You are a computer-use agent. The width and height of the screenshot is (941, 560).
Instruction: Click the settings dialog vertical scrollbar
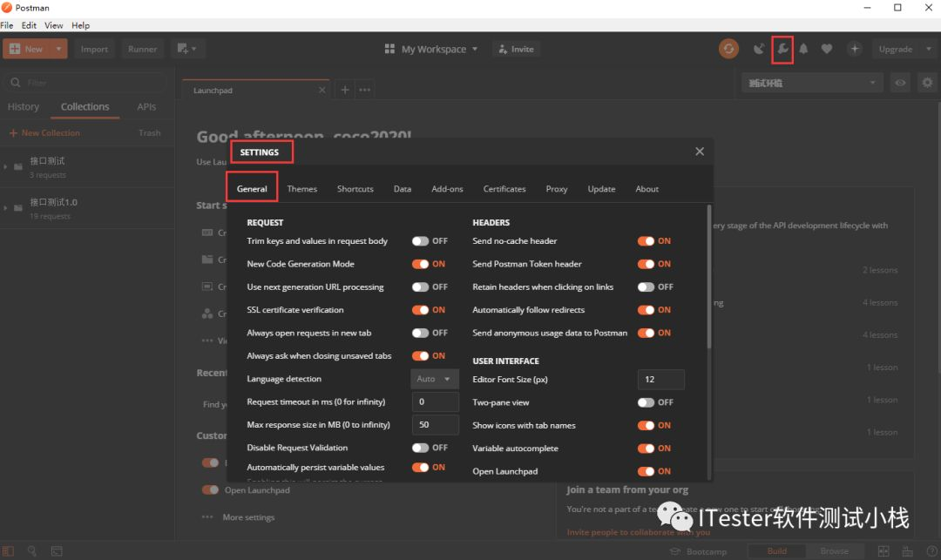(708, 277)
